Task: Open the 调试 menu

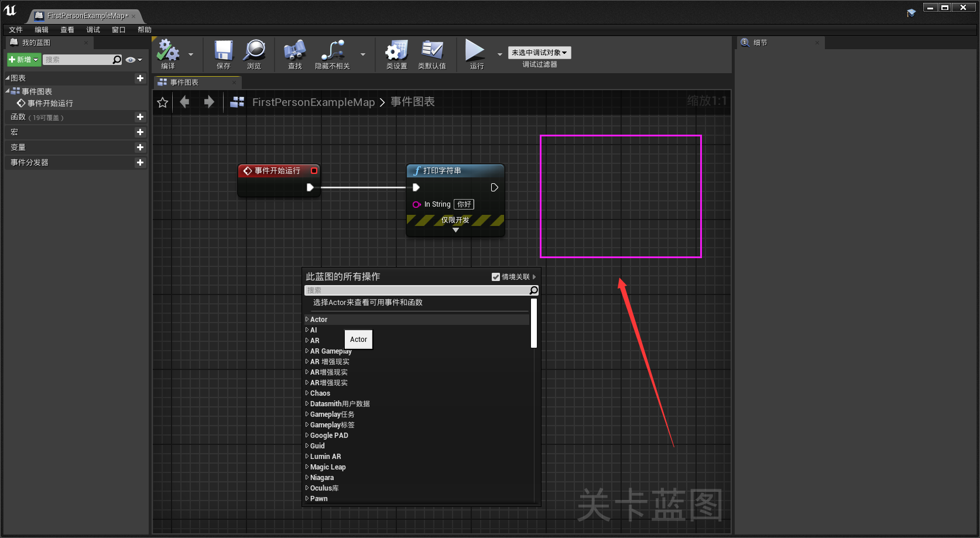Action: point(93,30)
